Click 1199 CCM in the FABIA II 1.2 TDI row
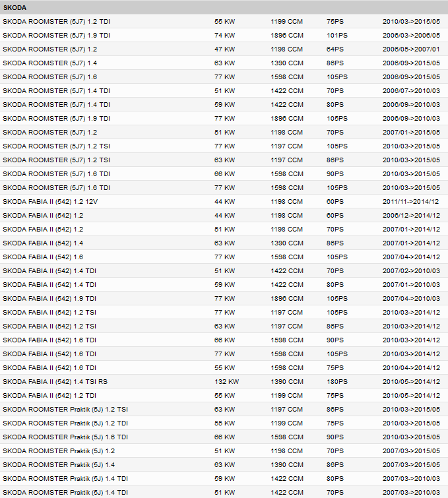This screenshot has width=448, height=498. [286, 395]
